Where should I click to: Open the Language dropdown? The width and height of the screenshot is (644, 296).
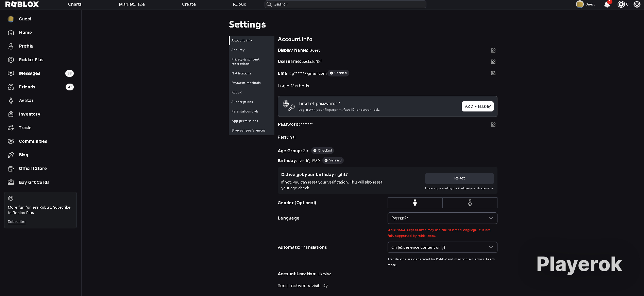coord(442,218)
